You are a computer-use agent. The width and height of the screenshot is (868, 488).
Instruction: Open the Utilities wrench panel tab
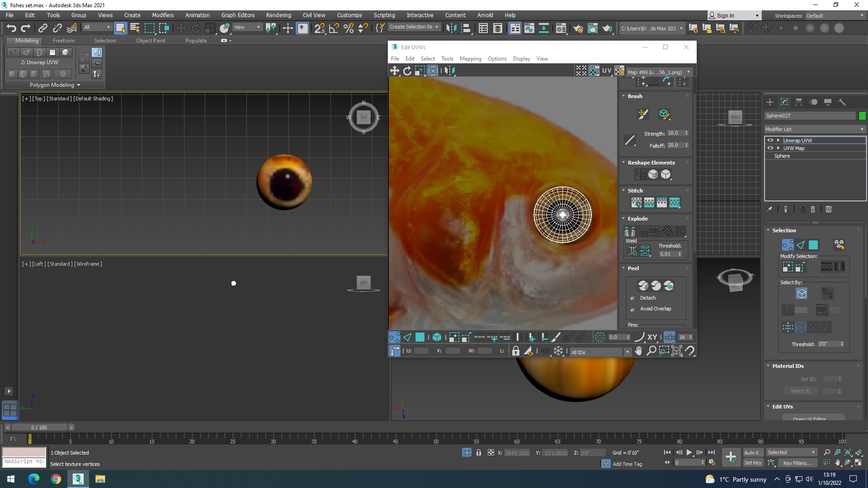[842, 102]
